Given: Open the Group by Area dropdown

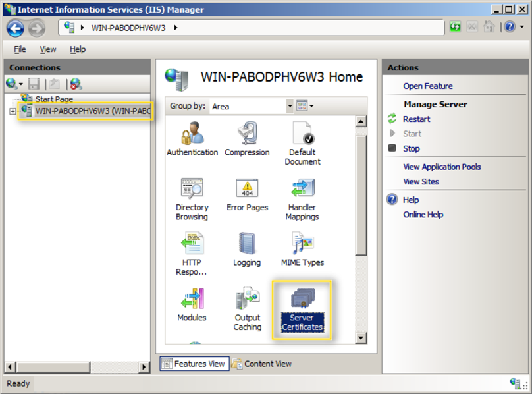Looking at the screenshot, I should [288, 106].
